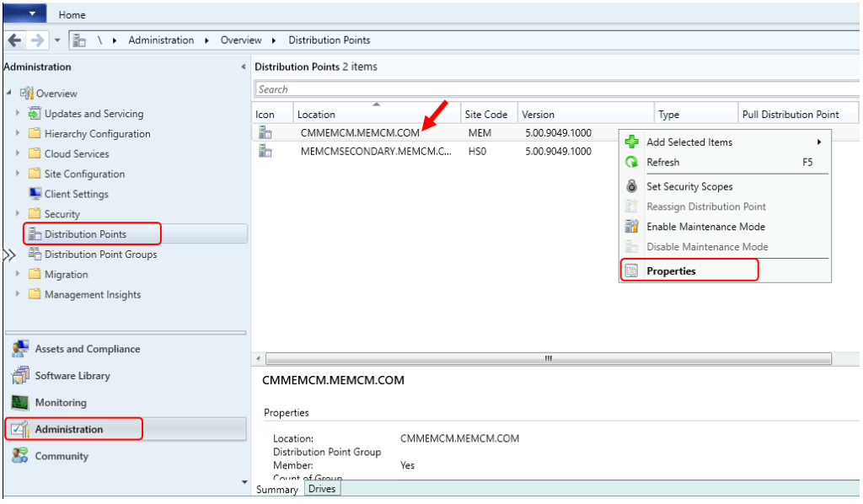The height and width of the screenshot is (504, 863).
Task: Click Administration in the breadcrumb path
Action: click(161, 40)
